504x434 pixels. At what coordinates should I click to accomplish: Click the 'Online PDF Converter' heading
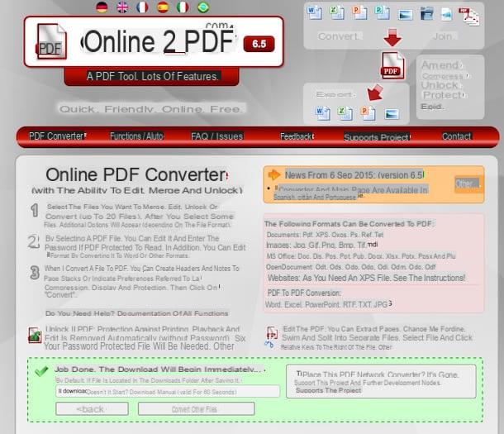[x=136, y=175]
